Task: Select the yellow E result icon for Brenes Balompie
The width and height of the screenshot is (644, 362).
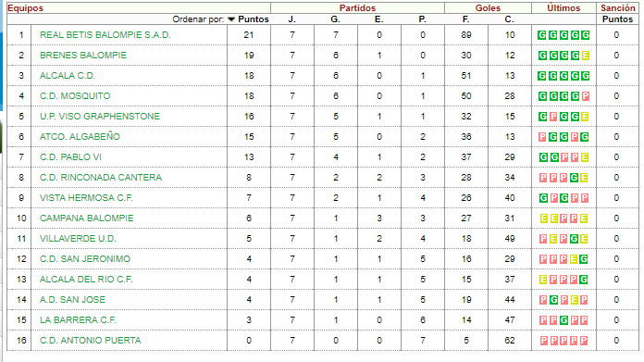Action: pyautogui.click(x=586, y=56)
